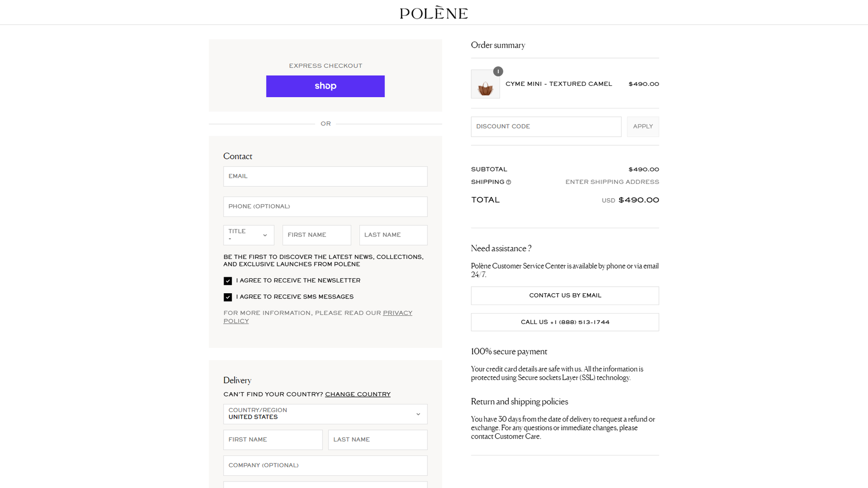Click the Company (Optional) field
Screen dimensions: 868x488
[325, 465]
